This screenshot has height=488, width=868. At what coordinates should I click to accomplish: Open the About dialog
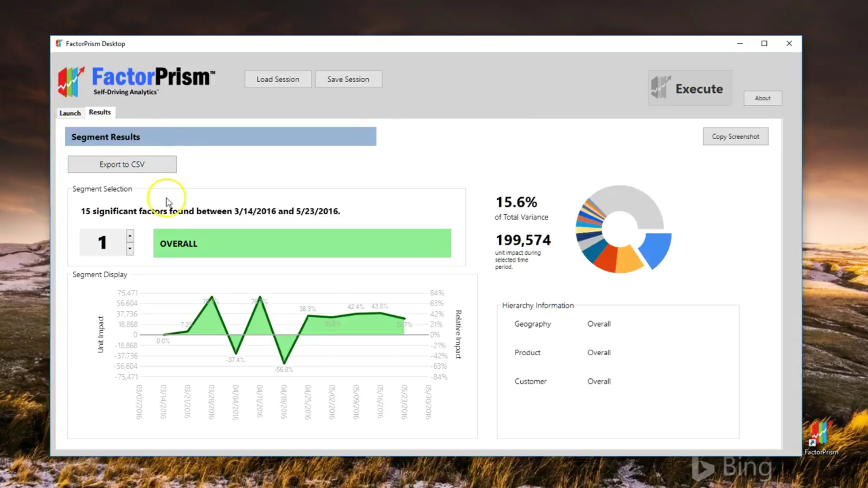(x=762, y=98)
